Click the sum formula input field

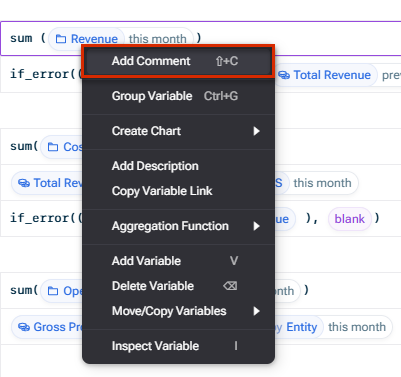[201, 39]
